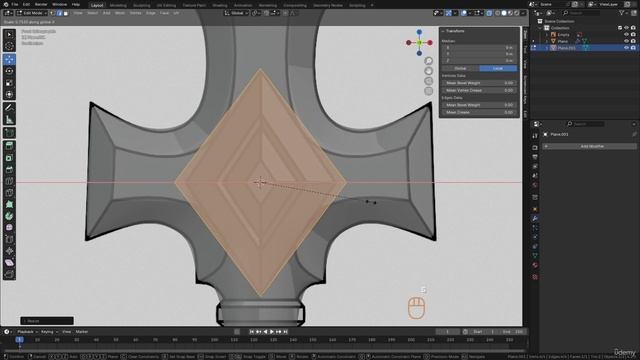Switch to Solid viewport shading

coord(504,13)
